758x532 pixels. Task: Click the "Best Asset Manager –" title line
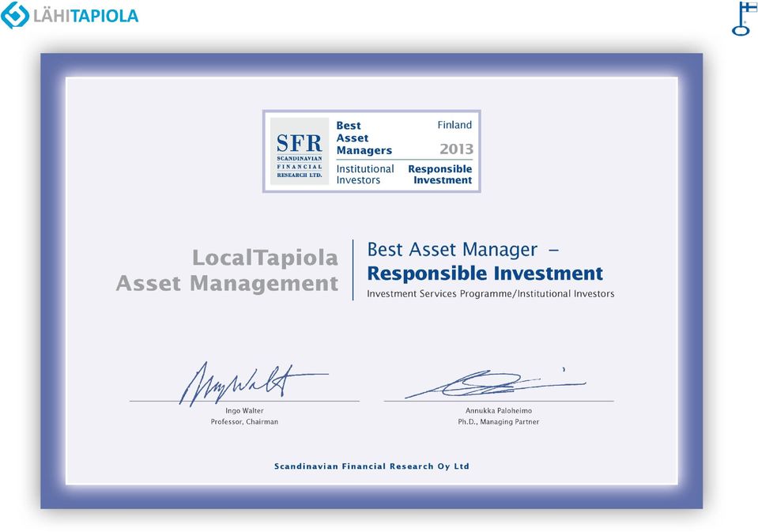pyautogui.click(x=462, y=250)
